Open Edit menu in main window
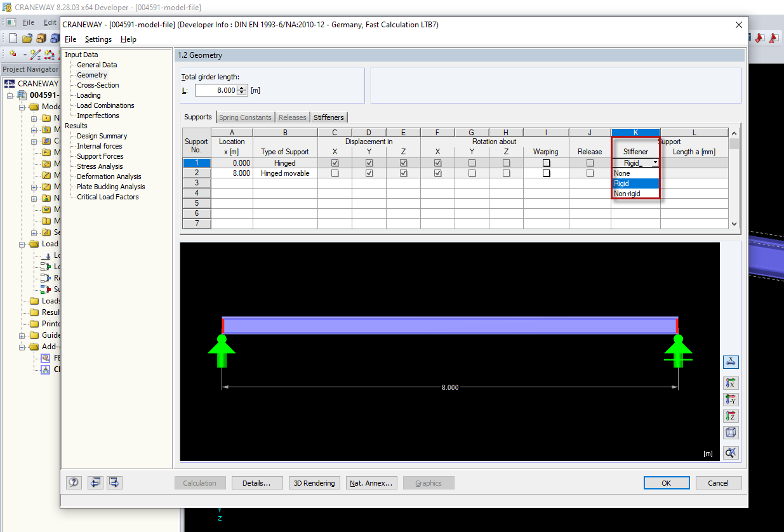Image resolution: width=784 pixels, height=532 pixels. click(x=50, y=22)
